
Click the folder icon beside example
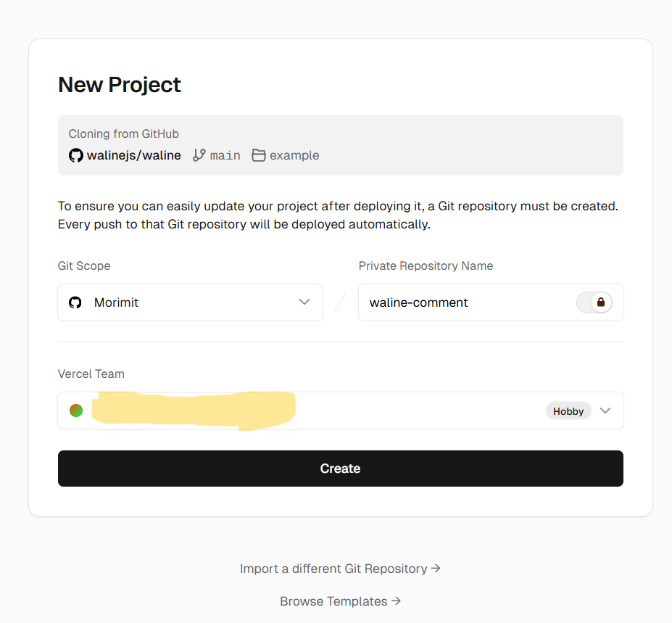(259, 155)
